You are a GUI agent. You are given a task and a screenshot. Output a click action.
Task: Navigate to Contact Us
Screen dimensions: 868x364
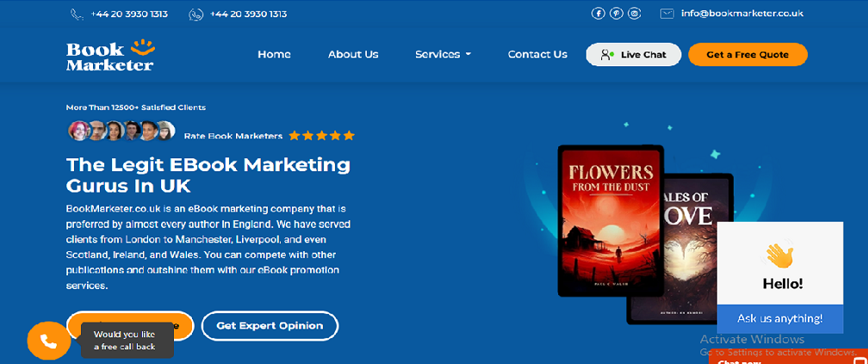pos(537,54)
